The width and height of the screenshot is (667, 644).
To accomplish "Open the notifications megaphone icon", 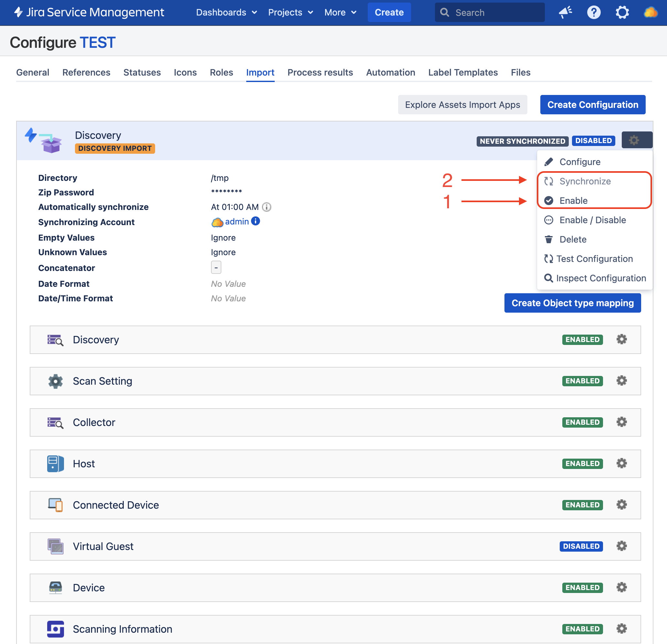I will pyautogui.click(x=565, y=13).
